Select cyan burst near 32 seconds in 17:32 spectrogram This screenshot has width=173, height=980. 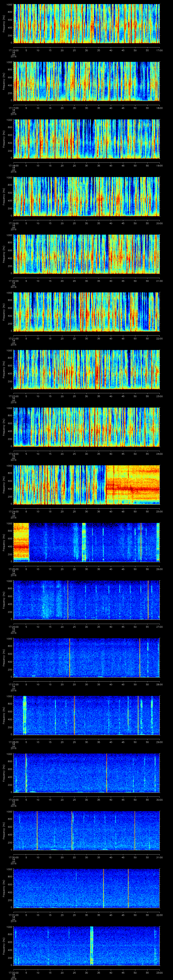point(91,945)
